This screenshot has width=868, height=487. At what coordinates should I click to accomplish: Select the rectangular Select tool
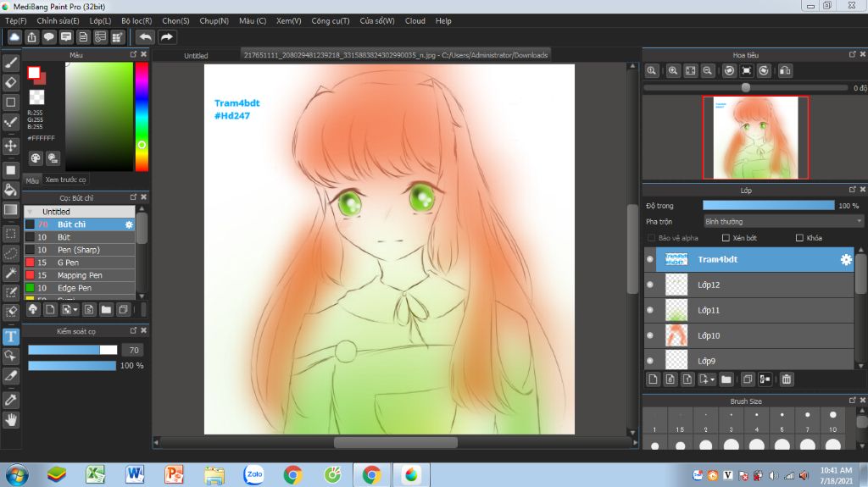[x=10, y=234]
